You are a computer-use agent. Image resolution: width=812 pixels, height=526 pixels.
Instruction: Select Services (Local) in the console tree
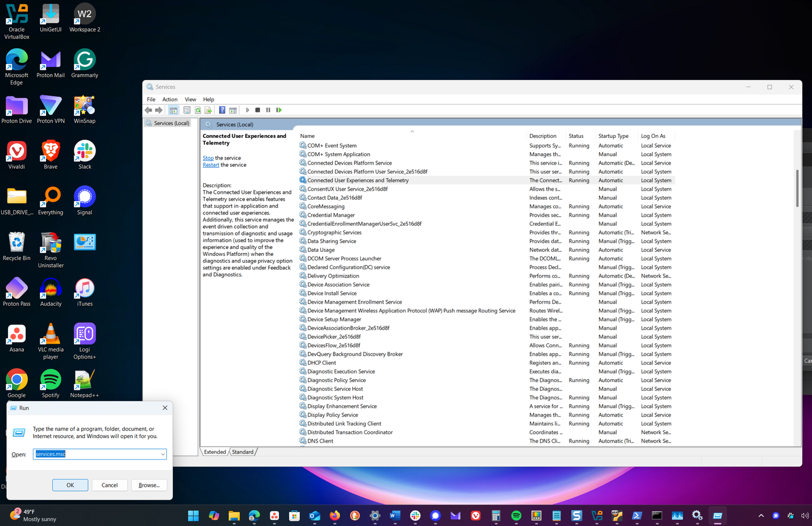[171, 123]
